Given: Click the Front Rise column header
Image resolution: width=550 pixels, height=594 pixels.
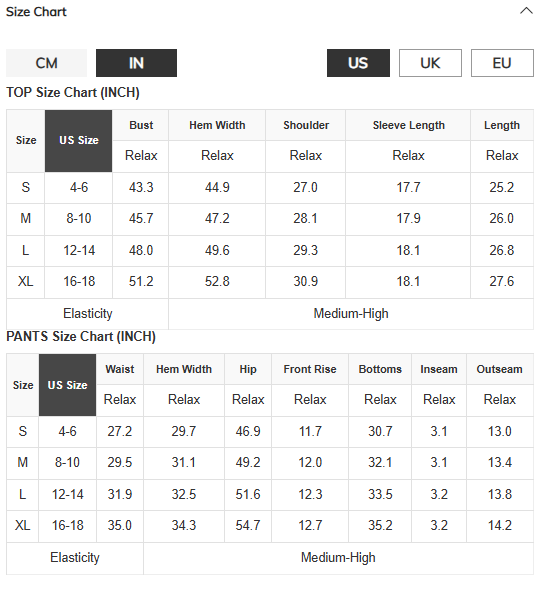Looking at the screenshot, I should (310, 369).
